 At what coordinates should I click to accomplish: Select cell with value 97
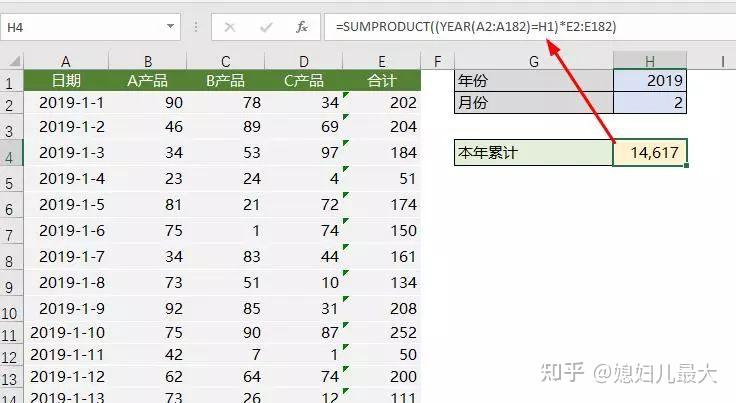point(304,152)
